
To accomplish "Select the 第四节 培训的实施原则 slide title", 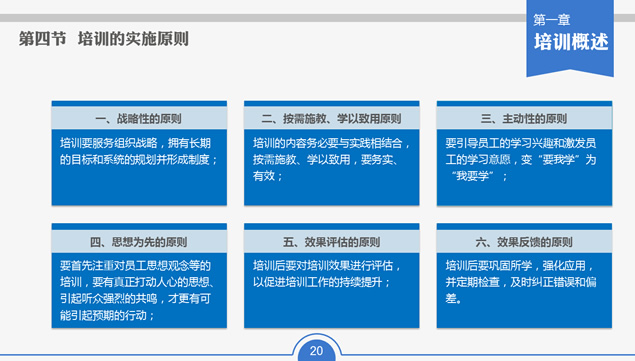I will 104,39.
